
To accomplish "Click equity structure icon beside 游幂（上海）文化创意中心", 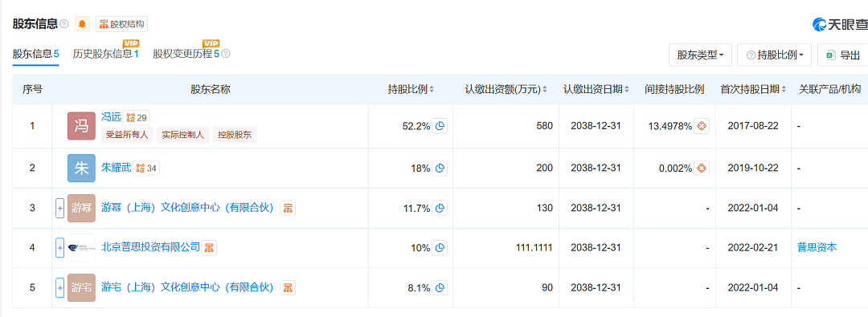I will point(287,208).
